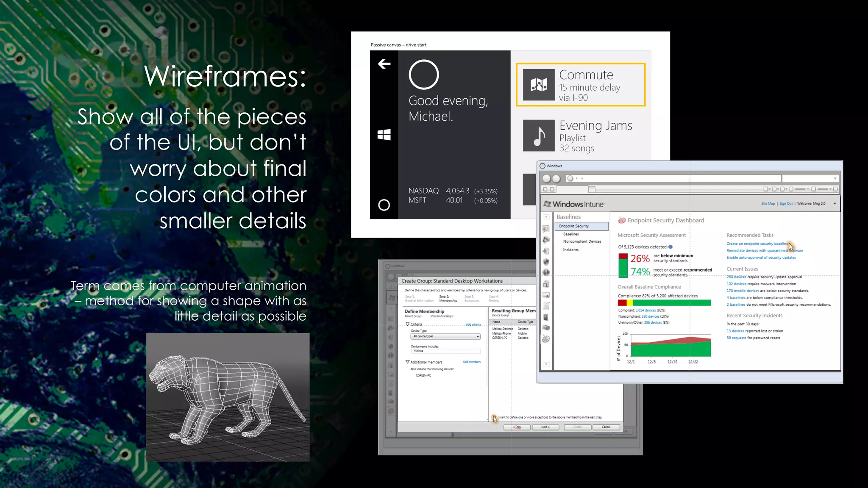
Task: Go to Step 3 Exceptions in the wizard
Action: point(472,299)
